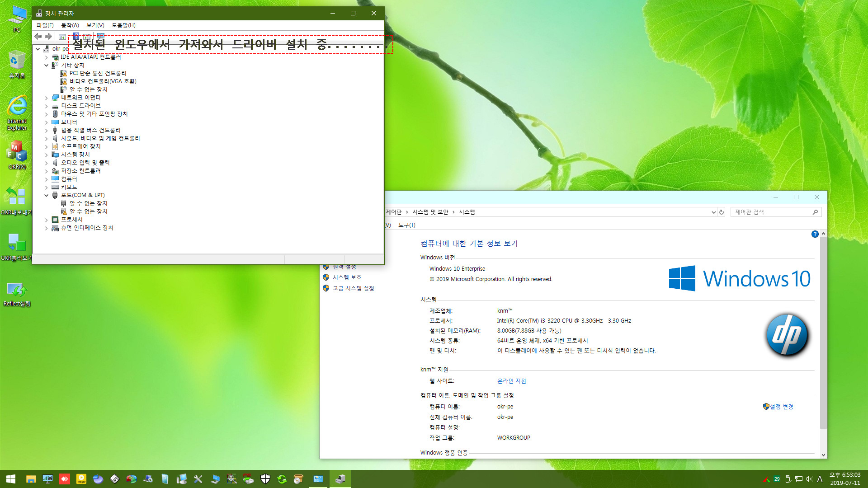Click the Windows Start button
868x488 pixels.
click(x=11, y=479)
